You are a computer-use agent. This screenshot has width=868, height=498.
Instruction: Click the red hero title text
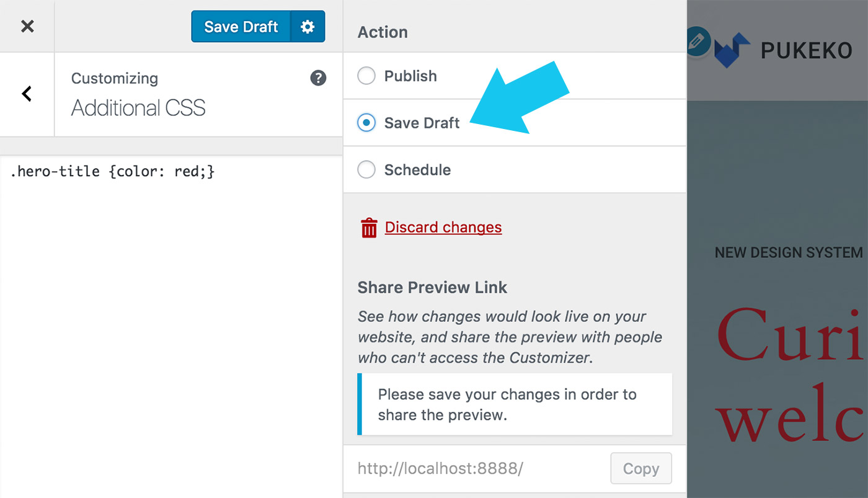click(x=792, y=376)
